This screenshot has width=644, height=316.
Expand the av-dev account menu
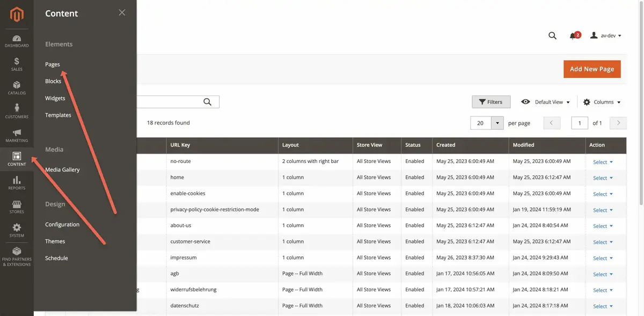[x=606, y=36]
